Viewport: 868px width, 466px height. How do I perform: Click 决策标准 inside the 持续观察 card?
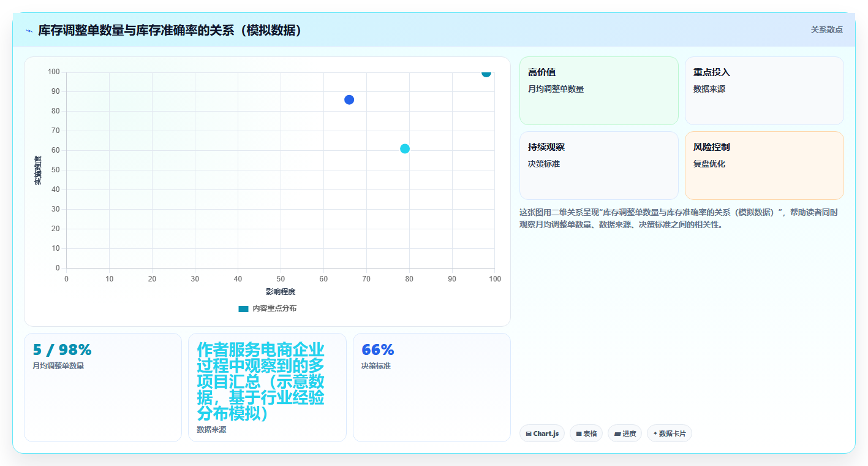544,164
